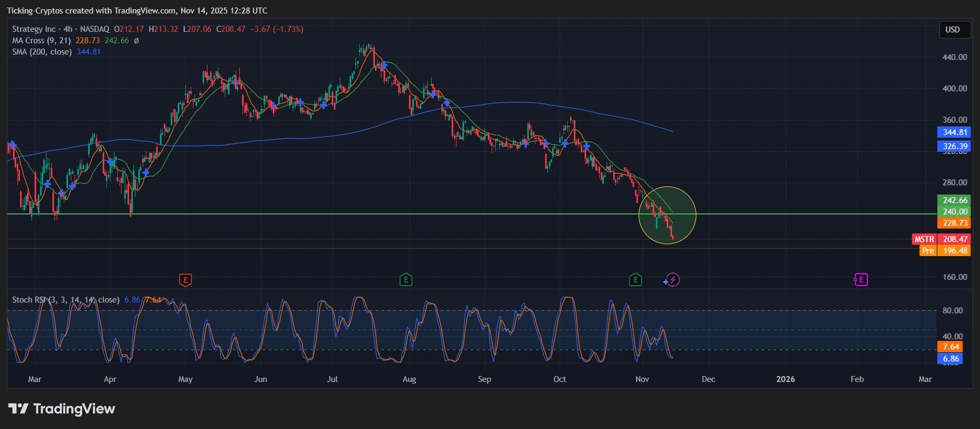Screen dimensions: 980x429
Task: Click the red earnings E marker near May
Action: click(x=185, y=280)
